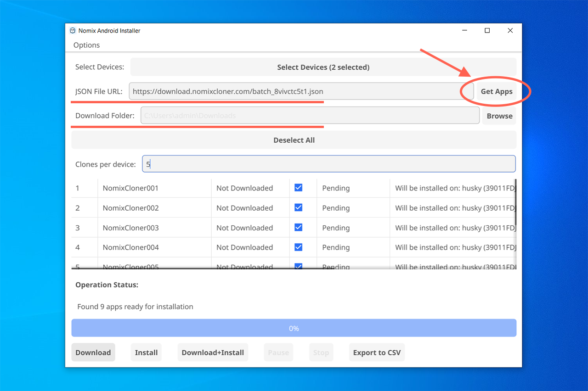The height and width of the screenshot is (391, 588).
Task: Click the app list vertical scrollbar
Action: (x=516, y=201)
